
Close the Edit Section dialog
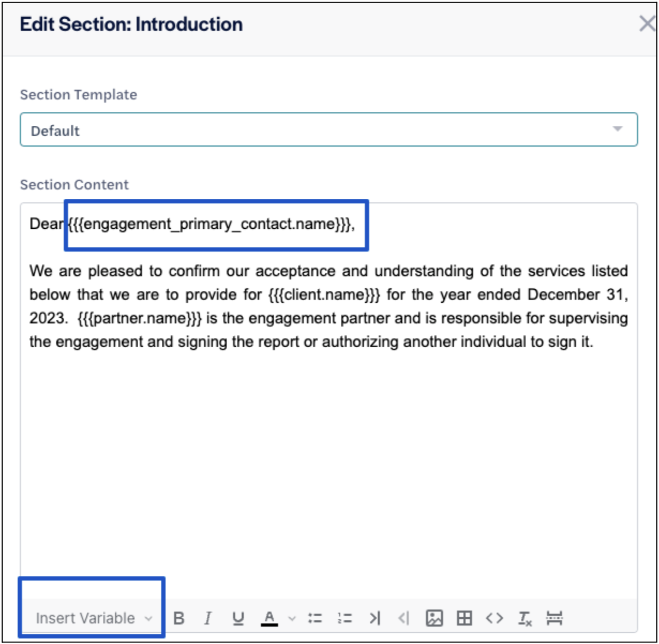(647, 24)
